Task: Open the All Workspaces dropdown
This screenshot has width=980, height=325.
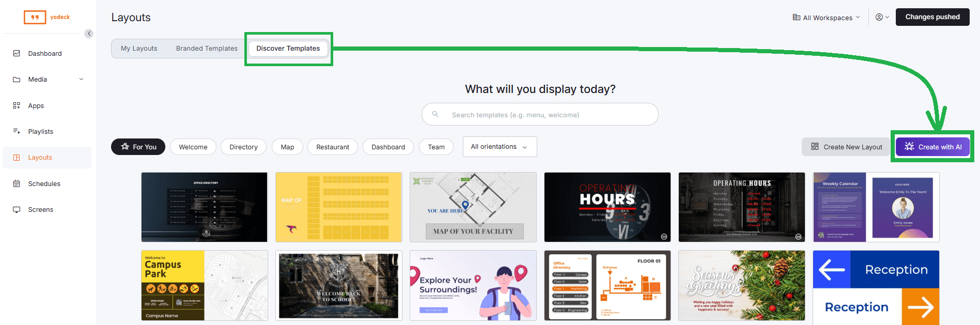Action: pyautogui.click(x=826, y=18)
